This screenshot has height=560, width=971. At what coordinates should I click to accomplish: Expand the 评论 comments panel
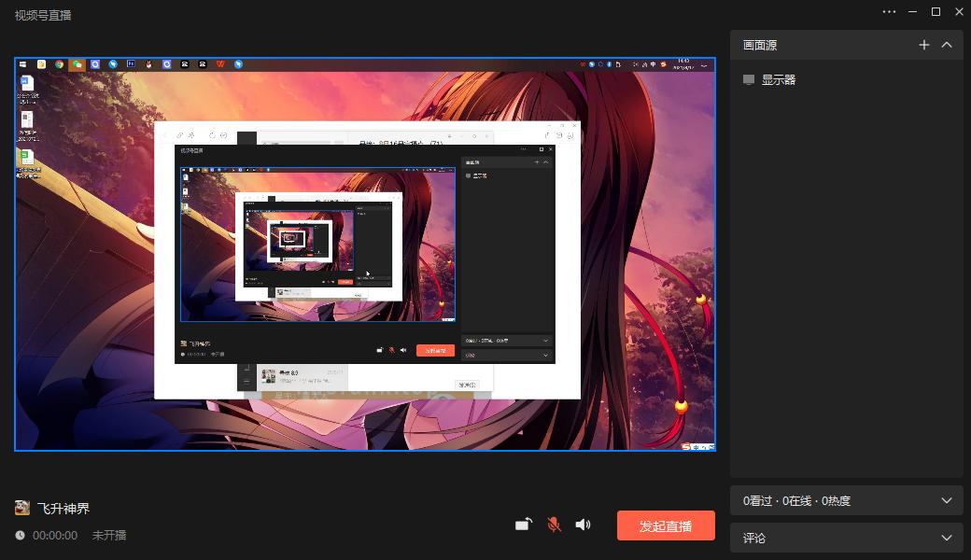[x=847, y=538]
